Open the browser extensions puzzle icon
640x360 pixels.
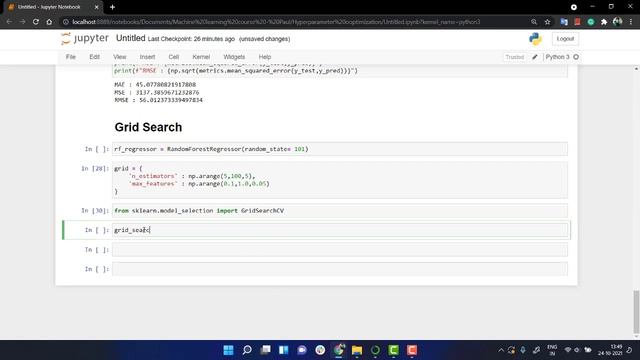604,22
